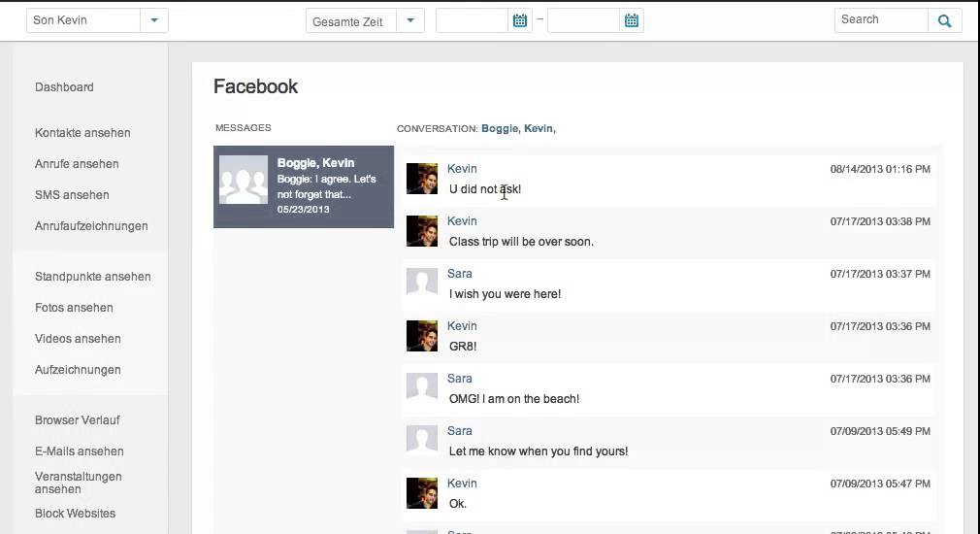The height and width of the screenshot is (534, 980).
Task: Click the timestamp 07/09/2013 05:49 PM
Action: pyautogui.click(x=880, y=431)
